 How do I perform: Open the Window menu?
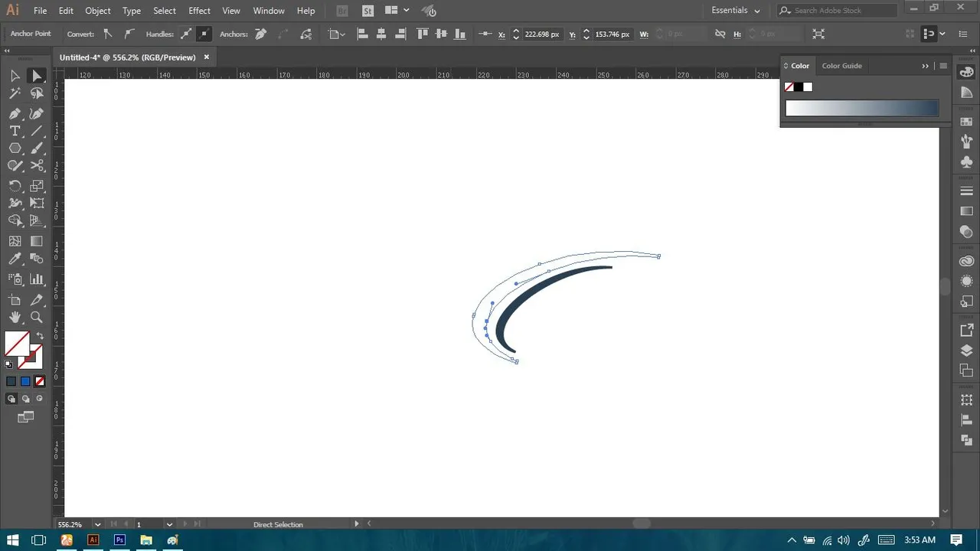269,11
